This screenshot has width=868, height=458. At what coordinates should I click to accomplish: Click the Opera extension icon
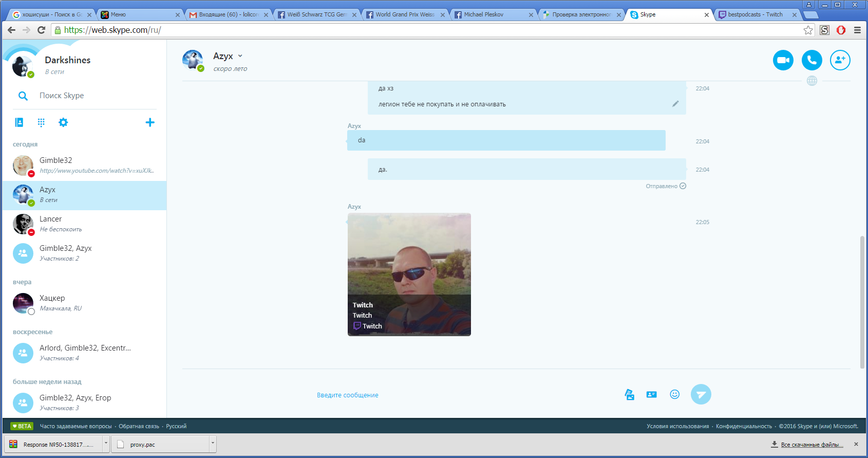[841, 30]
